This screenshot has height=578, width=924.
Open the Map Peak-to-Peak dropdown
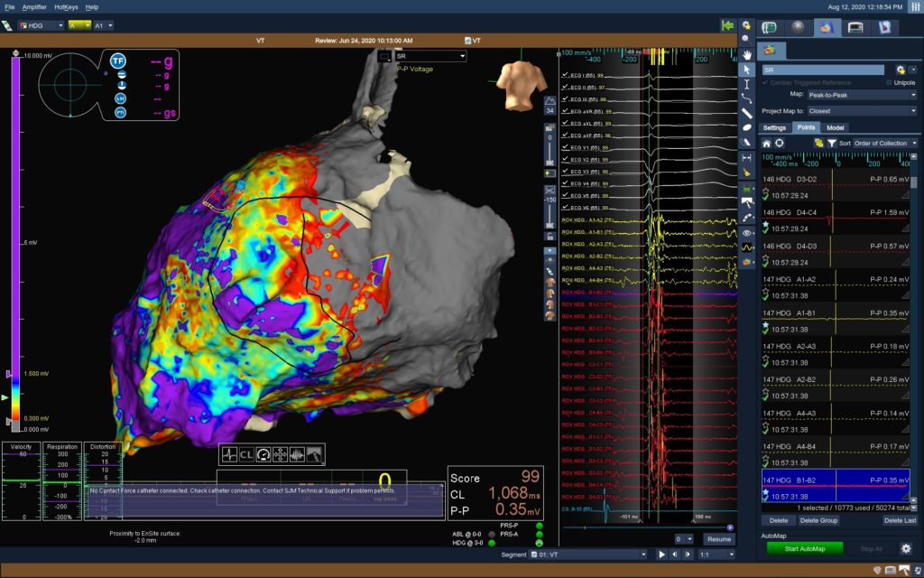pos(861,94)
